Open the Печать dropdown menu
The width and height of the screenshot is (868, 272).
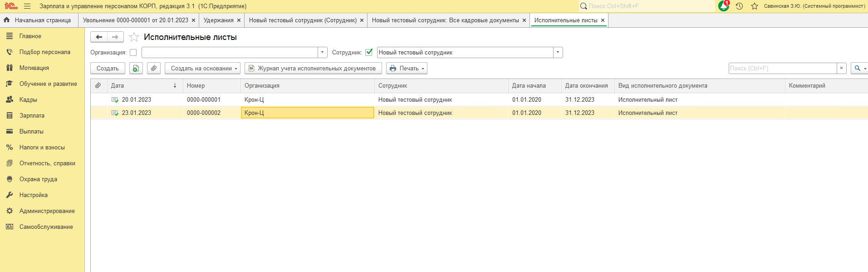pyautogui.click(x=407, y=68)
